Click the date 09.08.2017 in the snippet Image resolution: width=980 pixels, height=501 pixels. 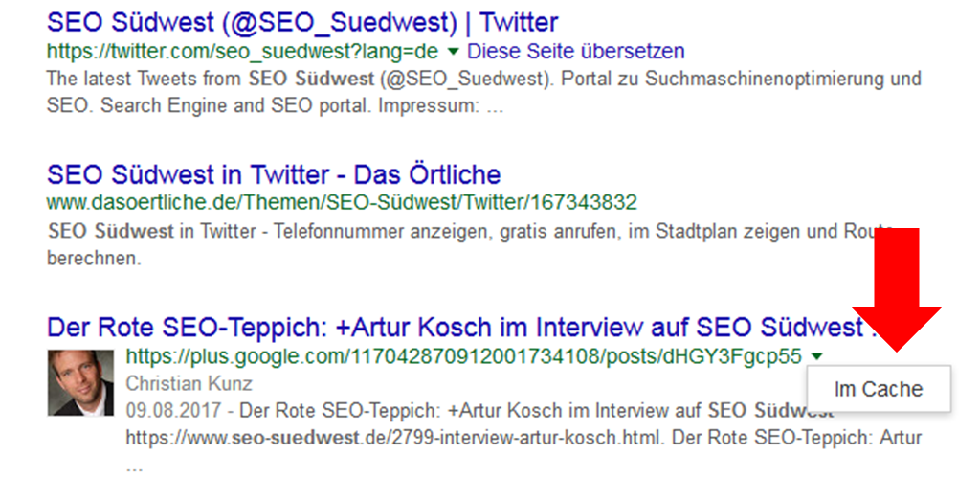pyautogui.click(x=165, y=411)
